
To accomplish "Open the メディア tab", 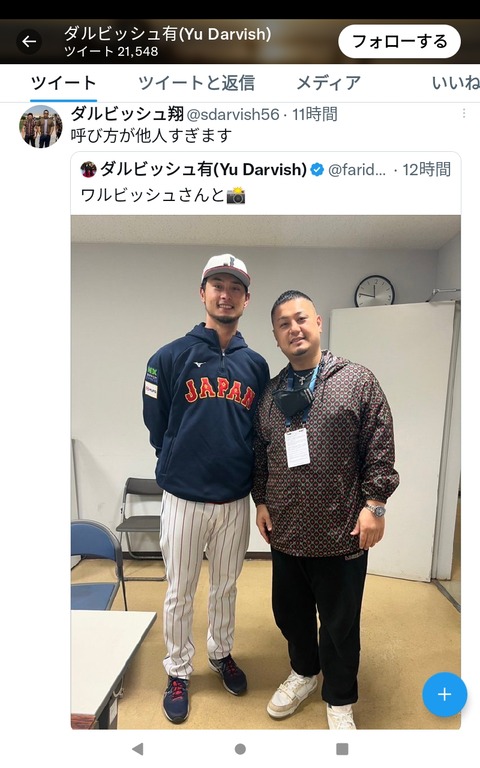I will click(x=329, y=83).
